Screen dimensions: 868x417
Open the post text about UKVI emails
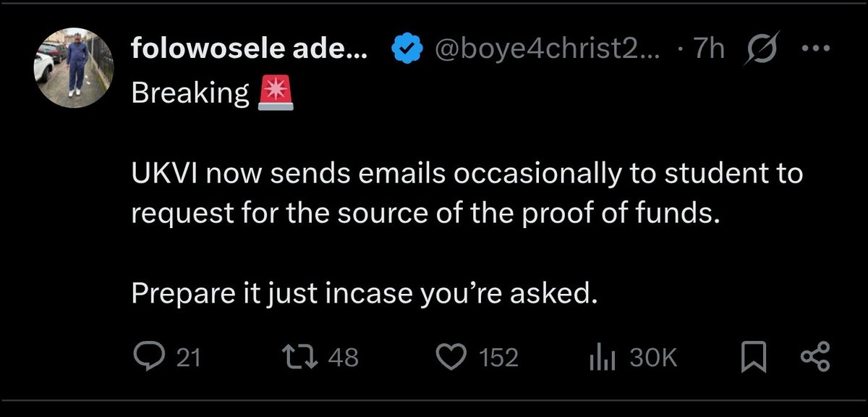pos(467,195)
